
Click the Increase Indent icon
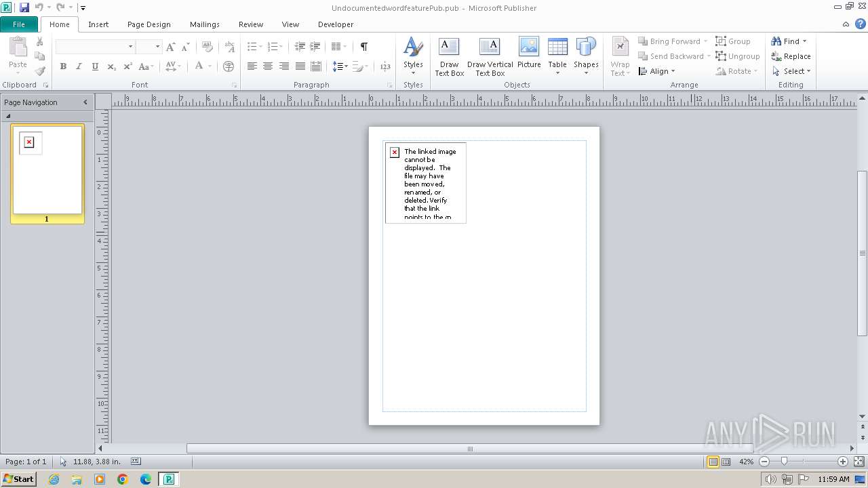315,47
